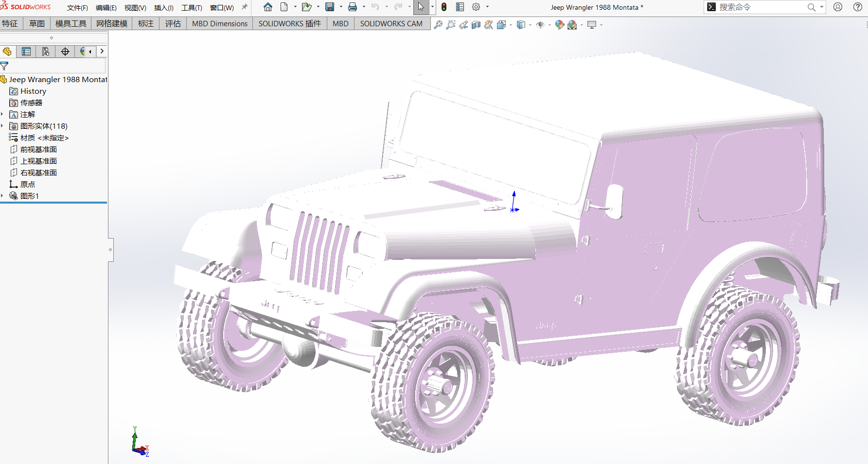The height and width of the screenshot is (464, 868).
Task: Open the 工具(T) menu
Action: pyautogui.click(x=192, y=8)
